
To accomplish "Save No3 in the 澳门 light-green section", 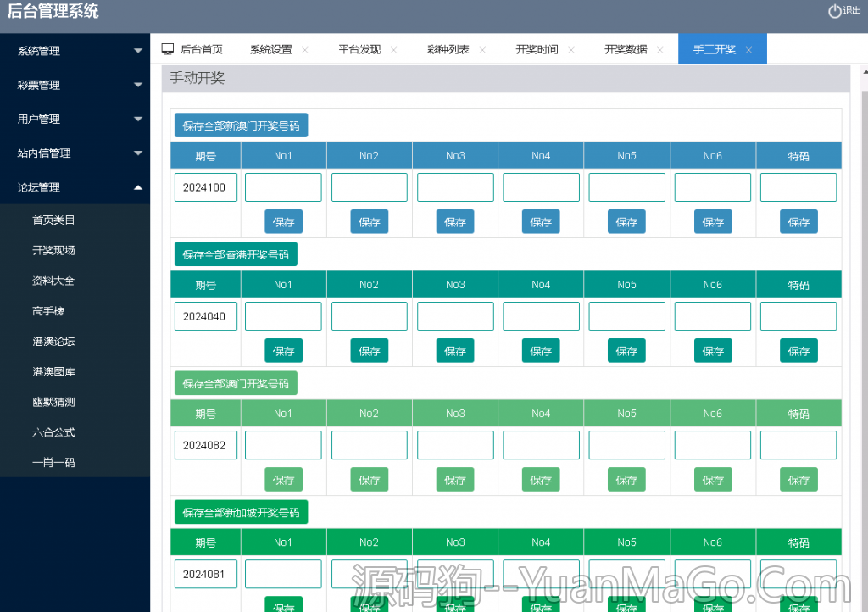I will (x=455, y=480).
